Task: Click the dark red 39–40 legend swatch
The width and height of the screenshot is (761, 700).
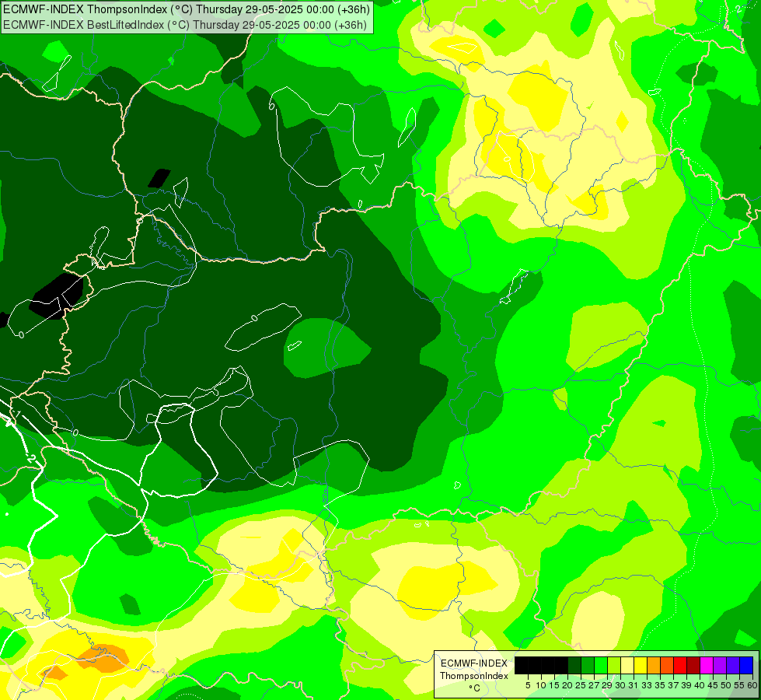Action: tap(694, 665)
